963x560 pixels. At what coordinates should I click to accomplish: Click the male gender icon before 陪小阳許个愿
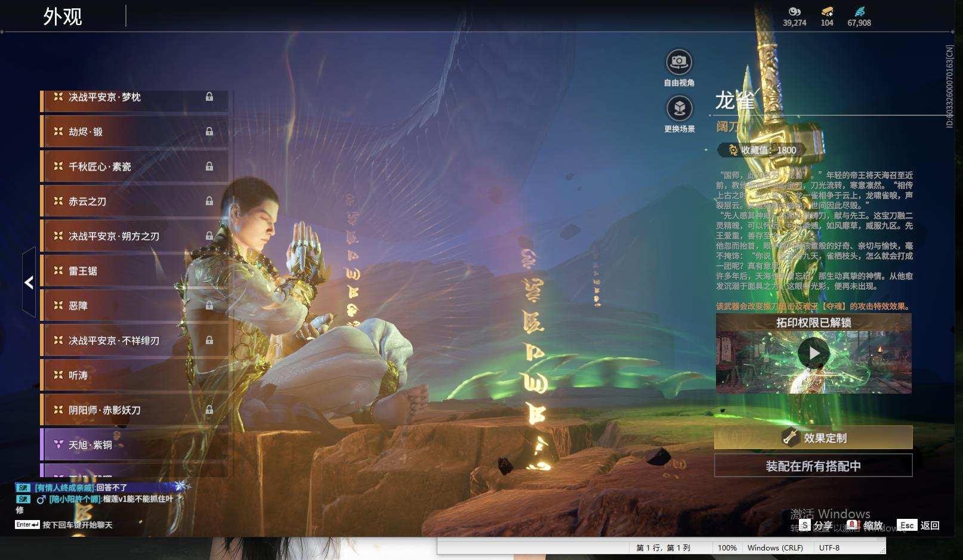point(41,499)
